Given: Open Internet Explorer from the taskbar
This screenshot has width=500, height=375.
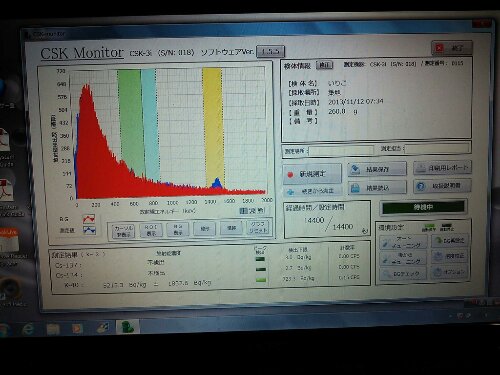Looking at the screenshot, I should click(x=29, y=329).
